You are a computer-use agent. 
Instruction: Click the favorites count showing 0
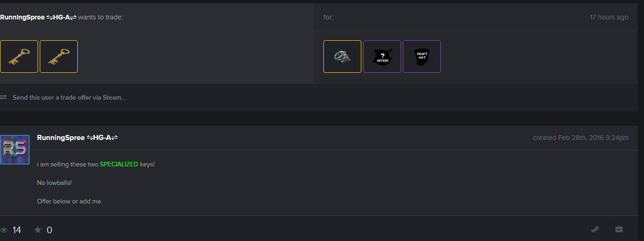[50, 230]
